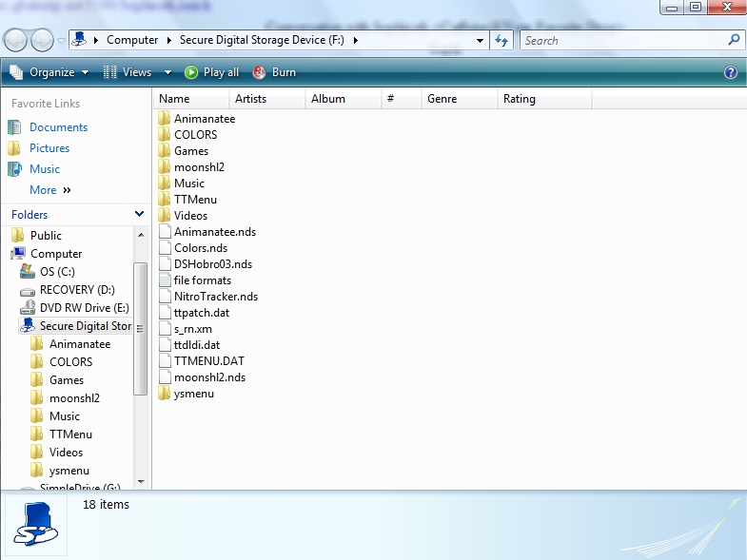Click the Forward navigation arrow button
The image size is (747, 560).
tap(42, 41)
